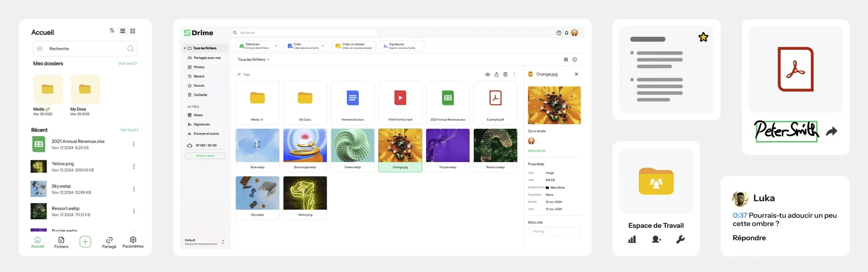
Task: Select With Family!.mp4 file tile
Action: [400, 103]
